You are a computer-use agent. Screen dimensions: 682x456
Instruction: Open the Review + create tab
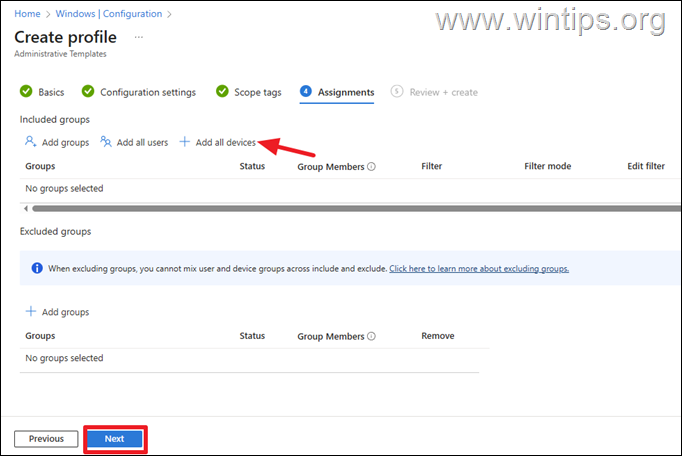443,92
